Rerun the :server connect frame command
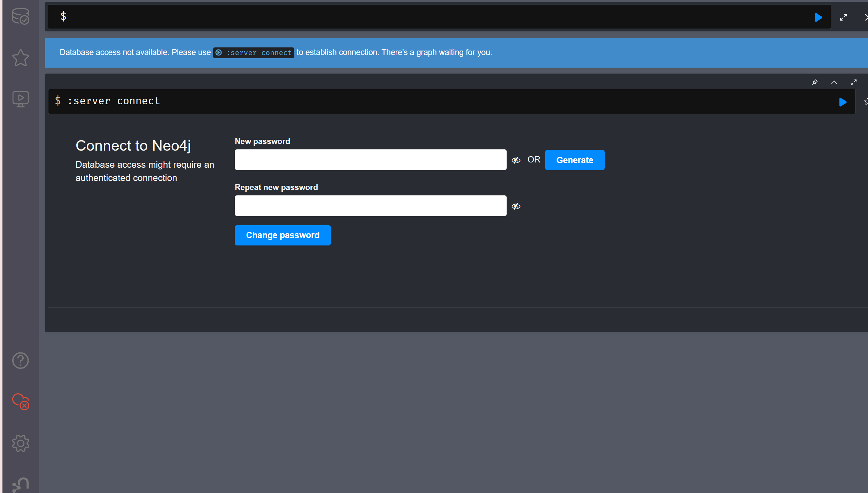 (843, 102)
